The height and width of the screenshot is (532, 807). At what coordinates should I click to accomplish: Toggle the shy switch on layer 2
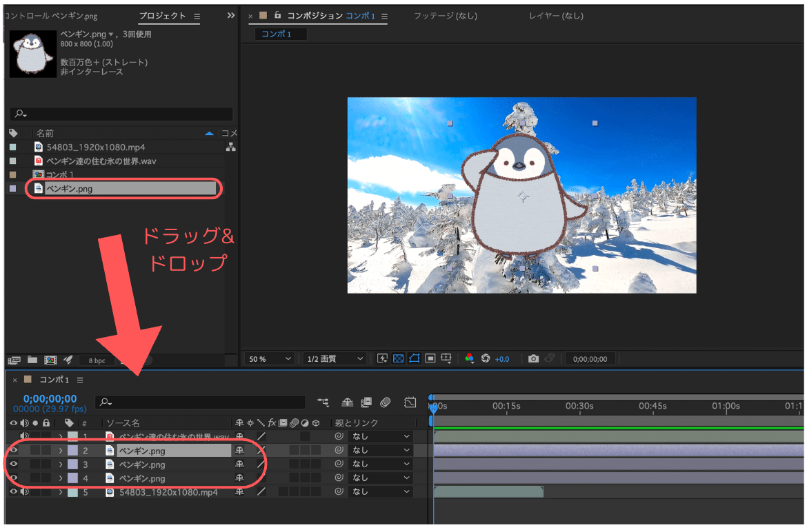click(239, 450)
